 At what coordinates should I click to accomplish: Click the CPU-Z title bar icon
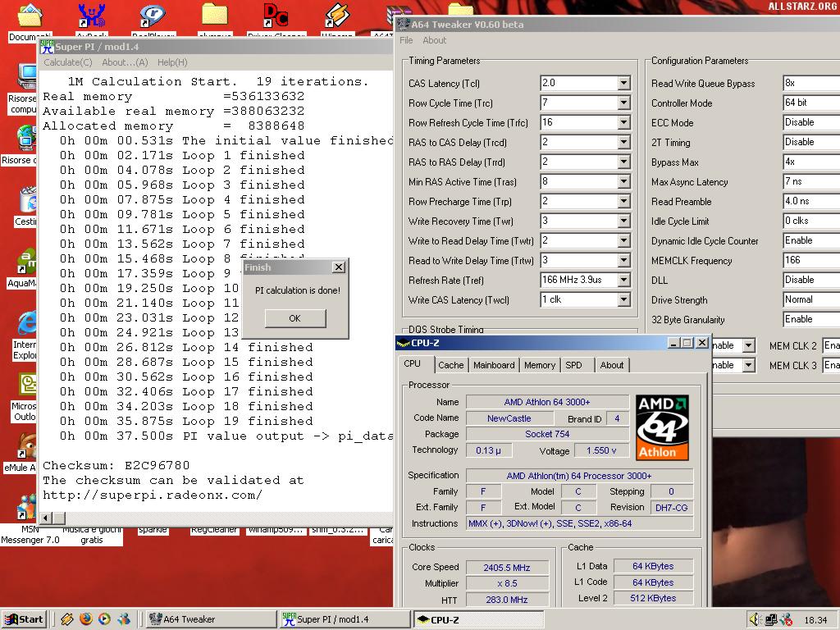coord(402,343)
